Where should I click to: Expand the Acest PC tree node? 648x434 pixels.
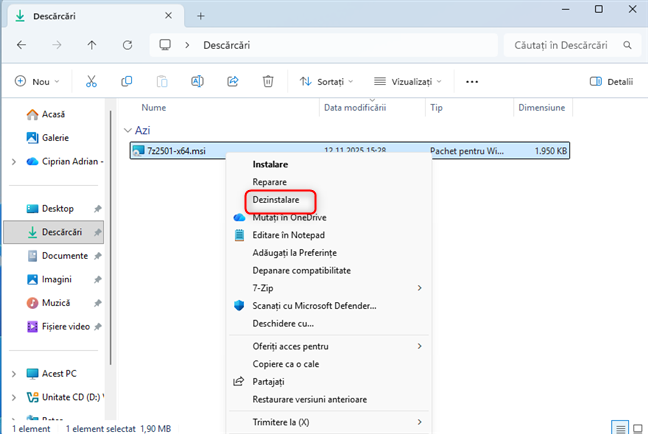(x=13, y=373)
